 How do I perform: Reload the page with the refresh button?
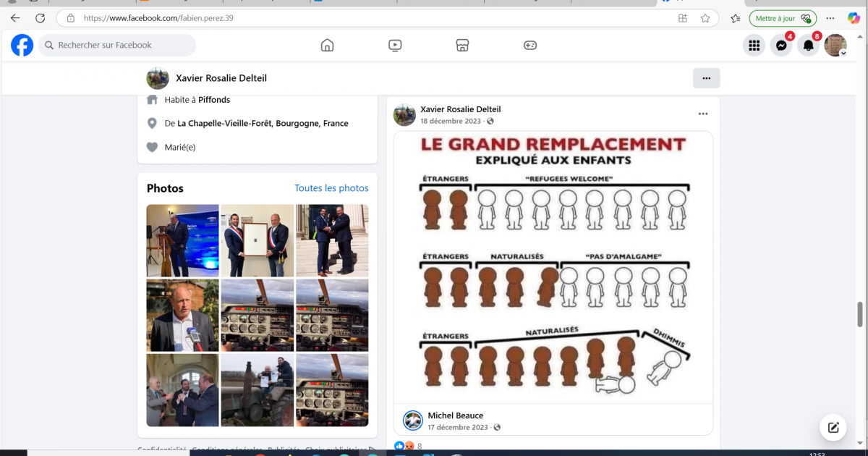41,18
